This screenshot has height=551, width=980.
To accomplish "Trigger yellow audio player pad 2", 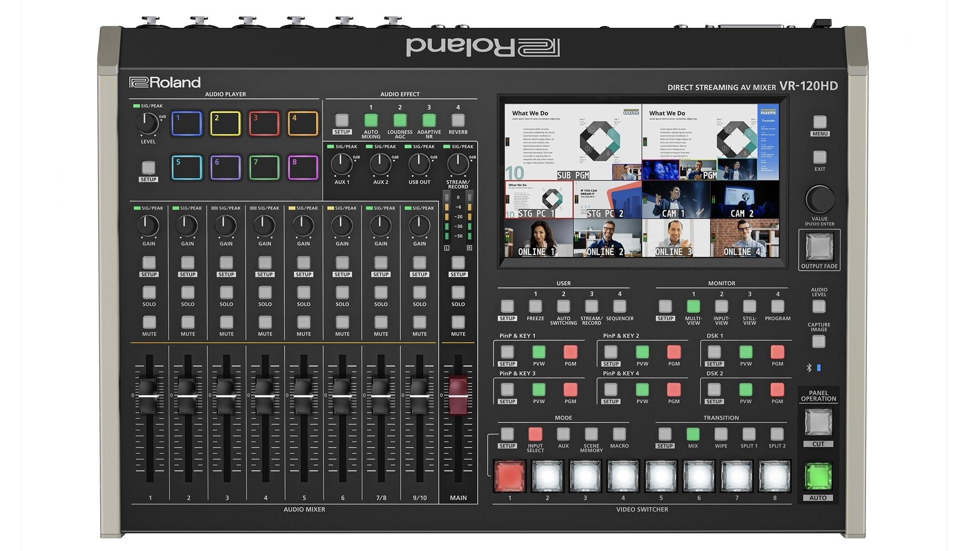I will tap(225, 123).
